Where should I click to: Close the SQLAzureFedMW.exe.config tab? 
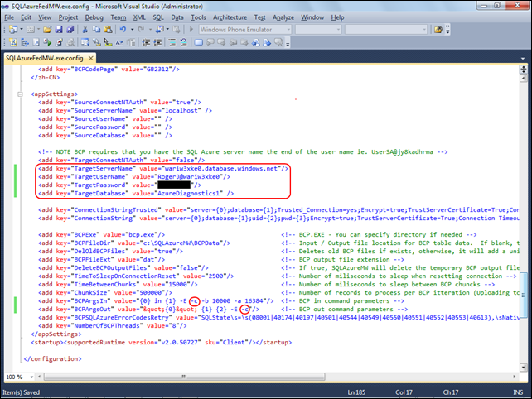click(91, 58)
